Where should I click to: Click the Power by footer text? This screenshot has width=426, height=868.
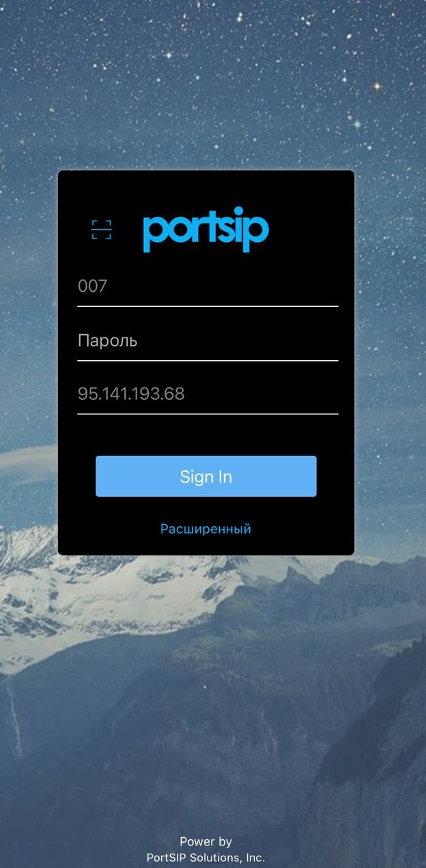pyautogui.click(x=205, y=841)
